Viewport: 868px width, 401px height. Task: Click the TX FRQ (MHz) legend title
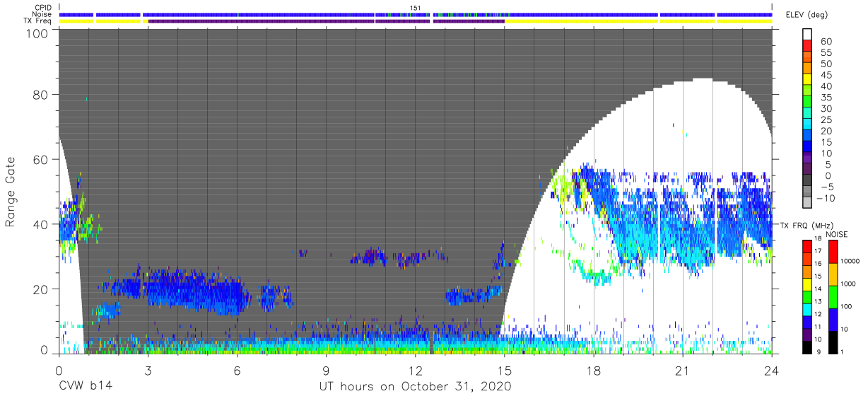point(807,226)
